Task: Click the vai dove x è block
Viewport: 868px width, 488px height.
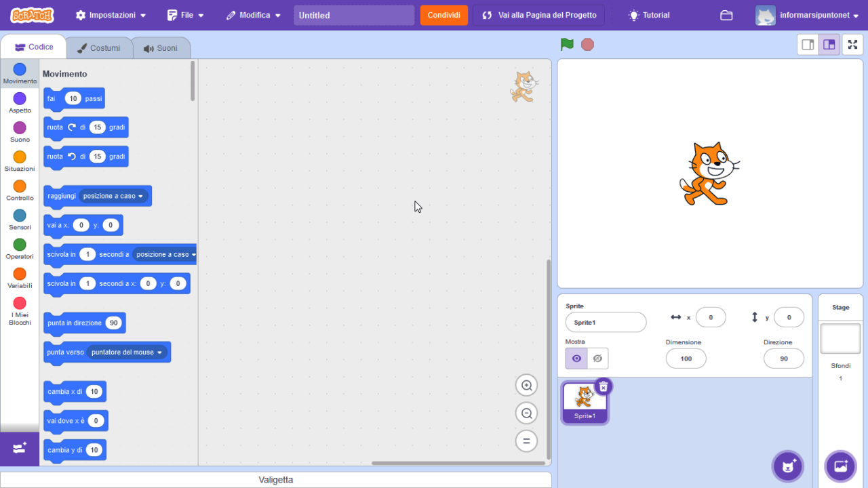Action: coord(75,421)
